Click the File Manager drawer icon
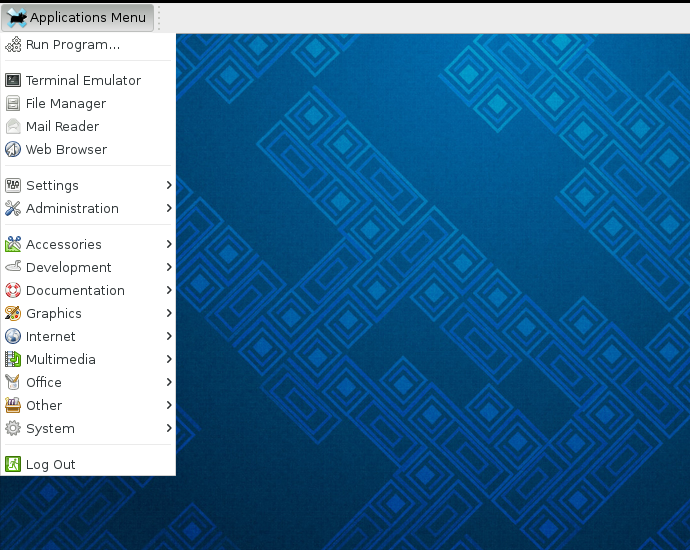 [x=13, y=103]
